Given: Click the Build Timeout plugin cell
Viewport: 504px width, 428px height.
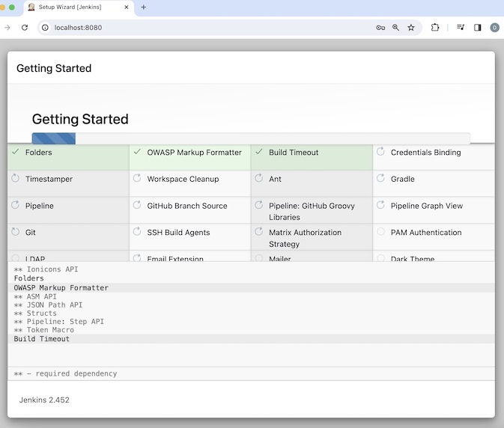Looking at the screenshot, I should 312,156.
